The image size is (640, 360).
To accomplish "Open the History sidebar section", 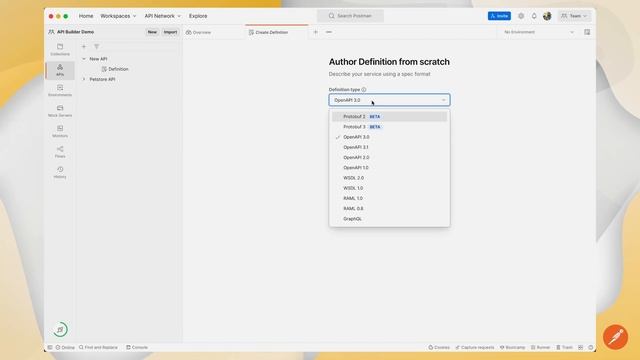I will tap(60, 172).
